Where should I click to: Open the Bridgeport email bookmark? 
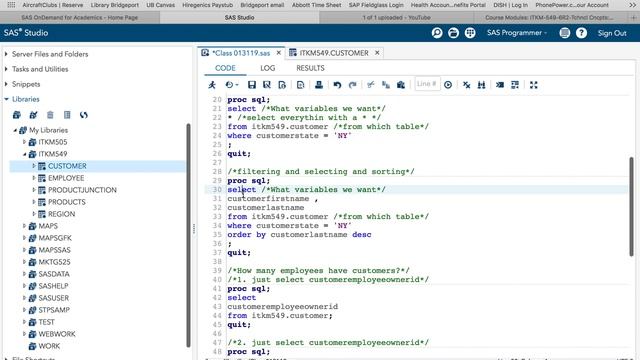[x=262, y=5]
